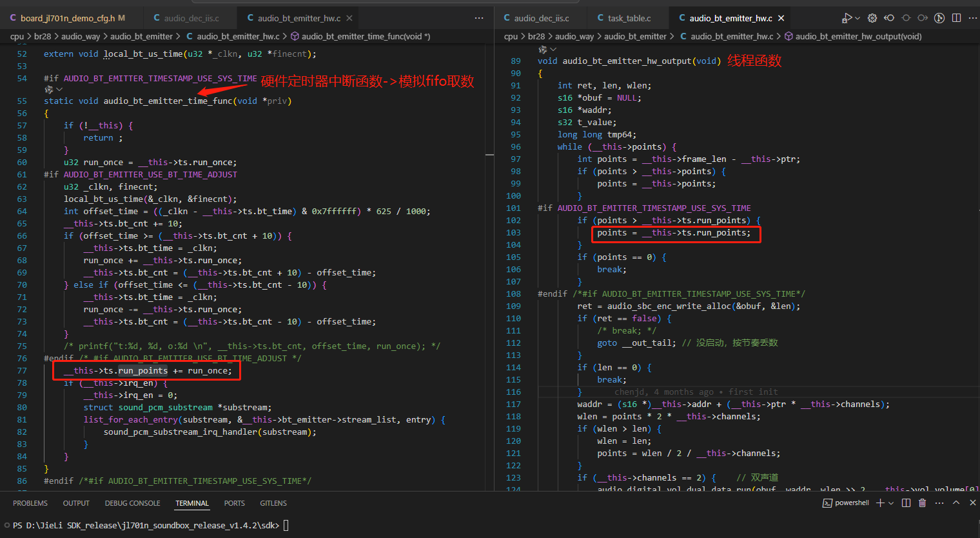980x538 pixels.
Task: Switch to the PROBLEMS panel tab
Action: pyautogui.click(x=30, y=503)
